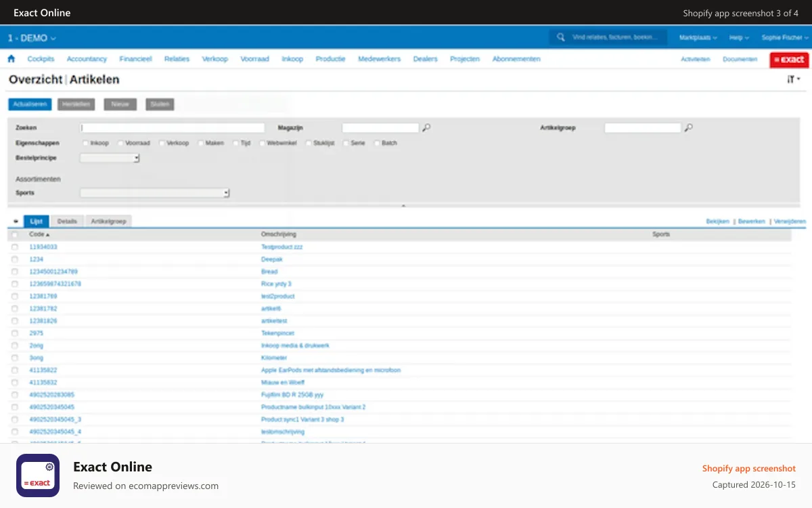
Task: Enable the Webwinkel checkbox
Action: pos(263,143)
